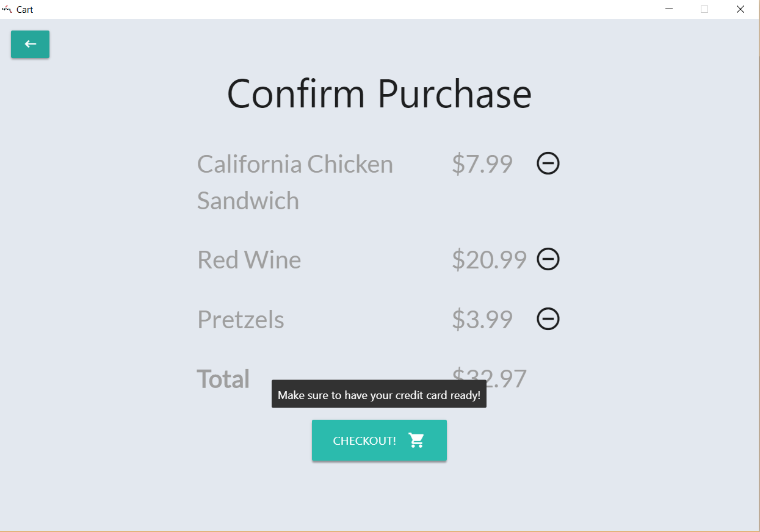Click the bold Total label

coord(223,379)
